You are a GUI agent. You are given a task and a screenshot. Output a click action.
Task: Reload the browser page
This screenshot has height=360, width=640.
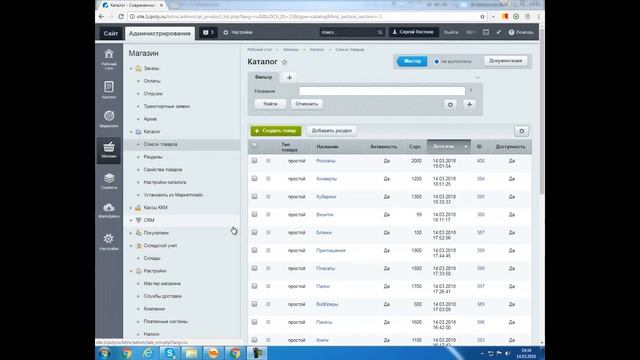pyautogui.click(x=121, y=17)
